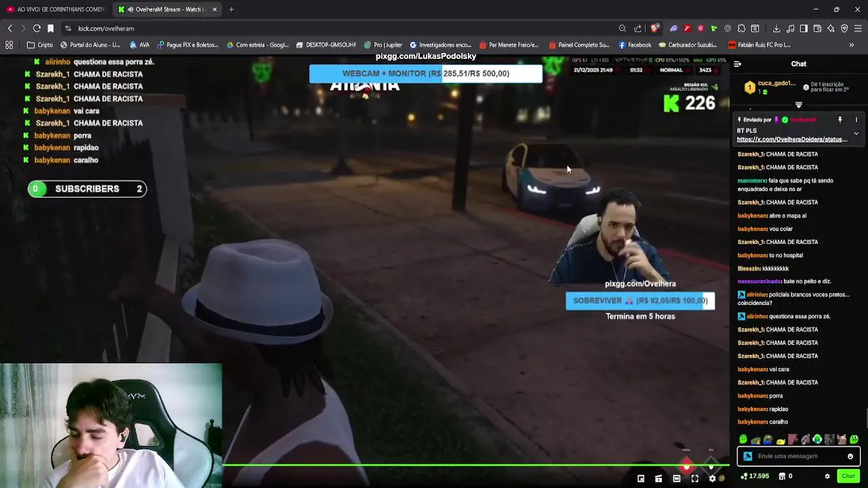The width and height of the screenshot is (868, 488).
Task: Open browser zoom magnifier icon
Action: click(x=622, y=28)
